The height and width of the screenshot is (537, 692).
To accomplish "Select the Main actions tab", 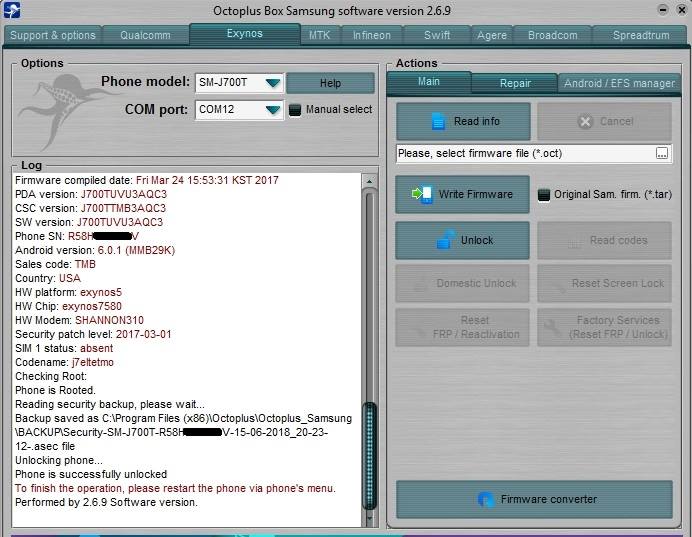I will pyautogui.click(x=429, y=82).
